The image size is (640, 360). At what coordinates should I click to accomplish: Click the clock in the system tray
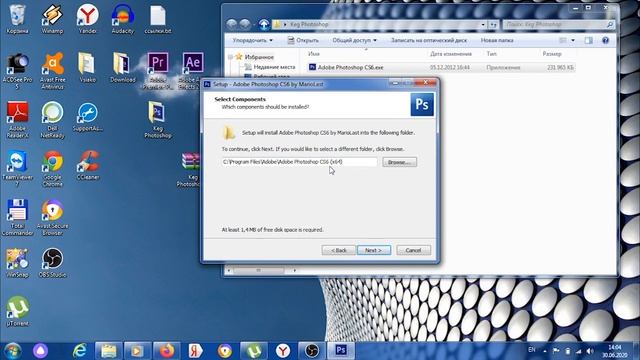(615, 351)
